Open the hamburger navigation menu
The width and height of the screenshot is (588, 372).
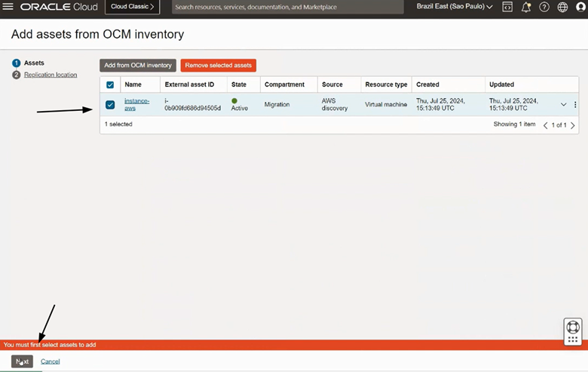coord(8,7)
